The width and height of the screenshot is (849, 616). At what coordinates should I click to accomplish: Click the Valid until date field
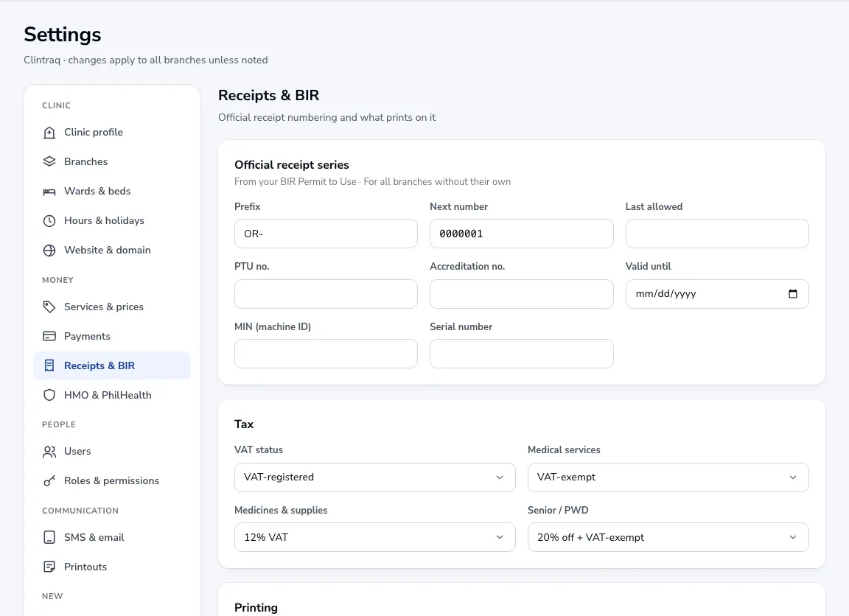coord(717,294)
